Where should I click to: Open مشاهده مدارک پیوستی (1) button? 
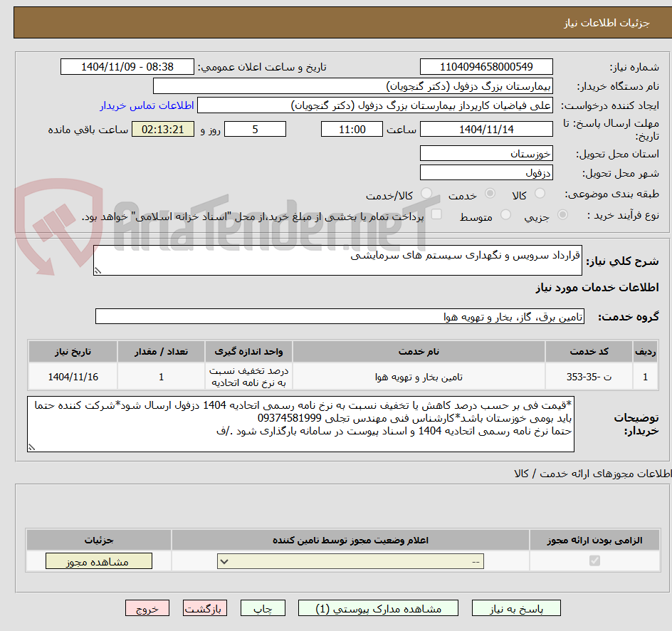click(378, 608)
